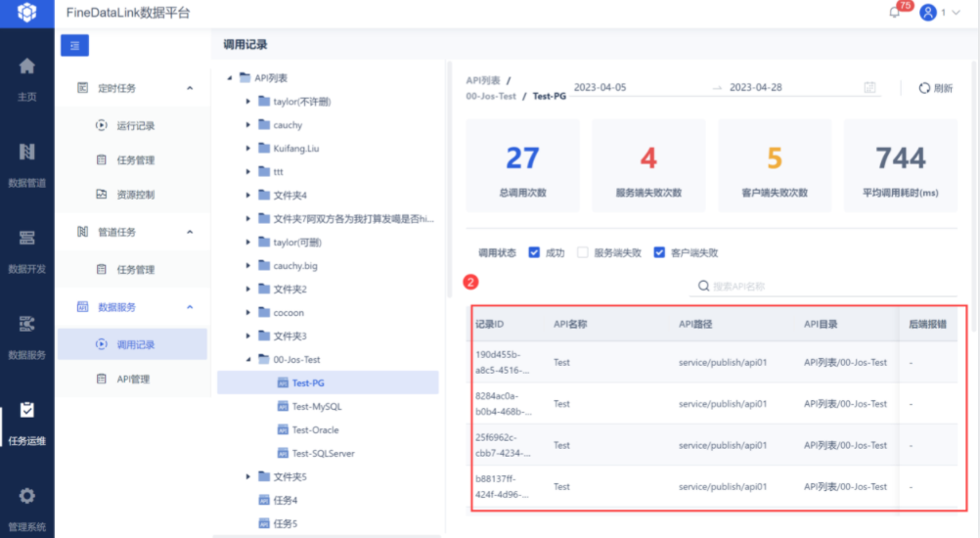Click the 服务端失败次数 4 card
Viewport: 980px width, 538px height.
coord(648,165)
